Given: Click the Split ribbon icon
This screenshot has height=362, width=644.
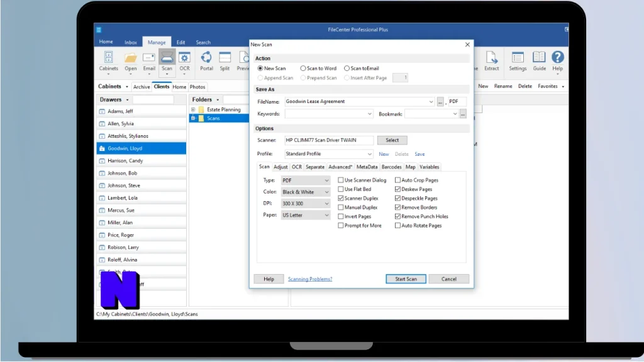Looking at the screenshot, I should (225, 58).
